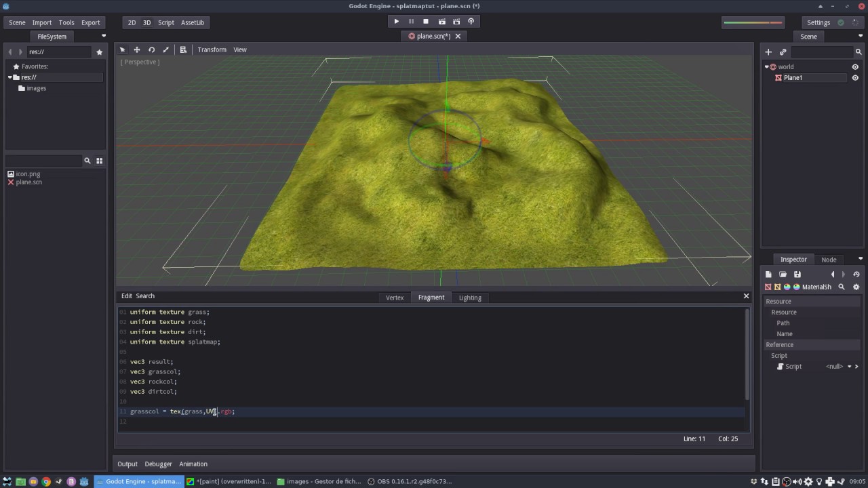Switch to the Lighting shader tab

pyautogui.click(x=470, y=298)
